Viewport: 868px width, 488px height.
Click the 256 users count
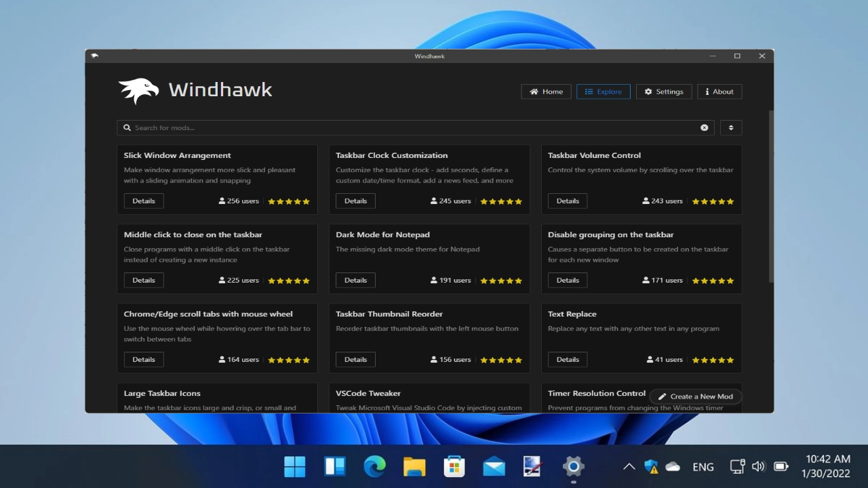(x=239, y=201)
